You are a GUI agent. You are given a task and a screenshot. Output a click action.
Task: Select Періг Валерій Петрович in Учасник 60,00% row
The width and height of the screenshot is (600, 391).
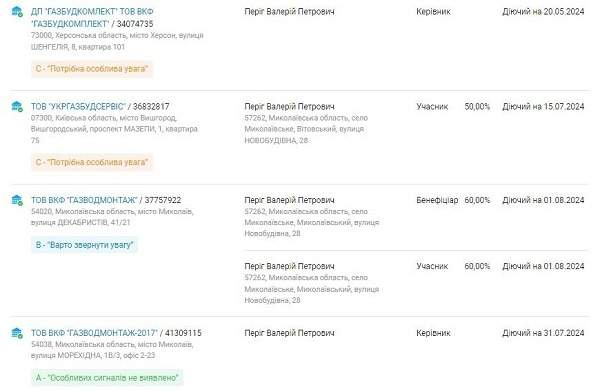coord(289,266)
